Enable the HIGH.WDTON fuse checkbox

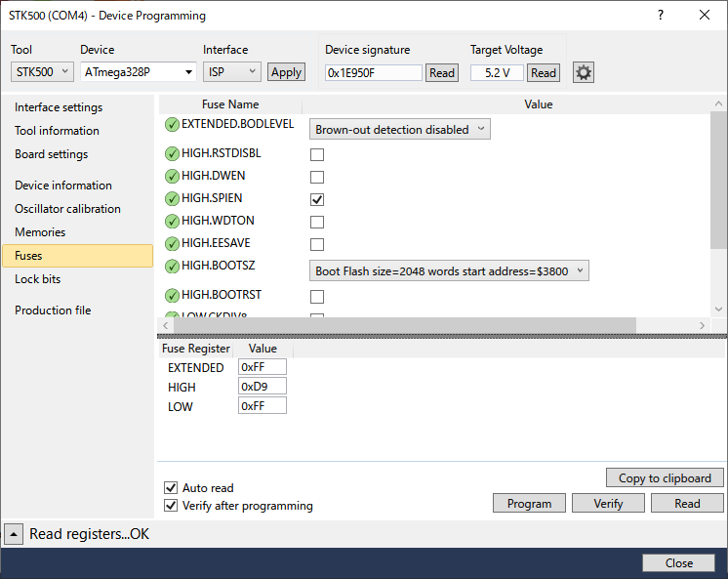click(x=317, y=222)
